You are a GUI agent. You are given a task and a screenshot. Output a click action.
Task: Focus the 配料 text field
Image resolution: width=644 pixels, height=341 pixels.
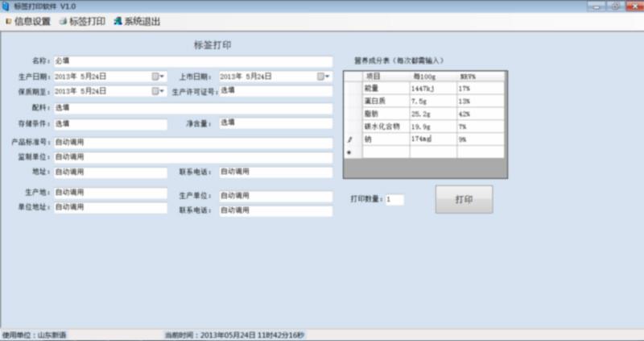192,108
